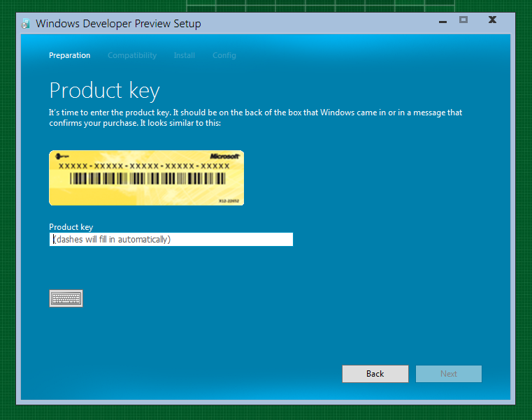Open the on-screen keyboard icon

coord(66,298)
